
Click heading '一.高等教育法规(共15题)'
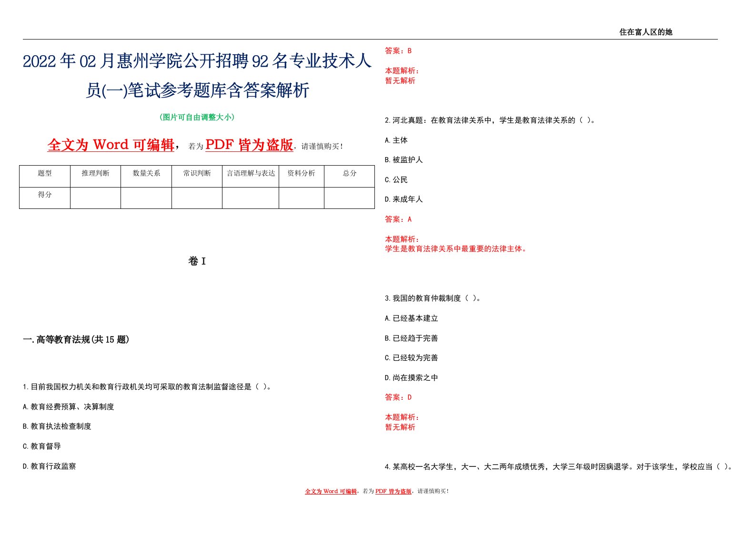[76, 339]
